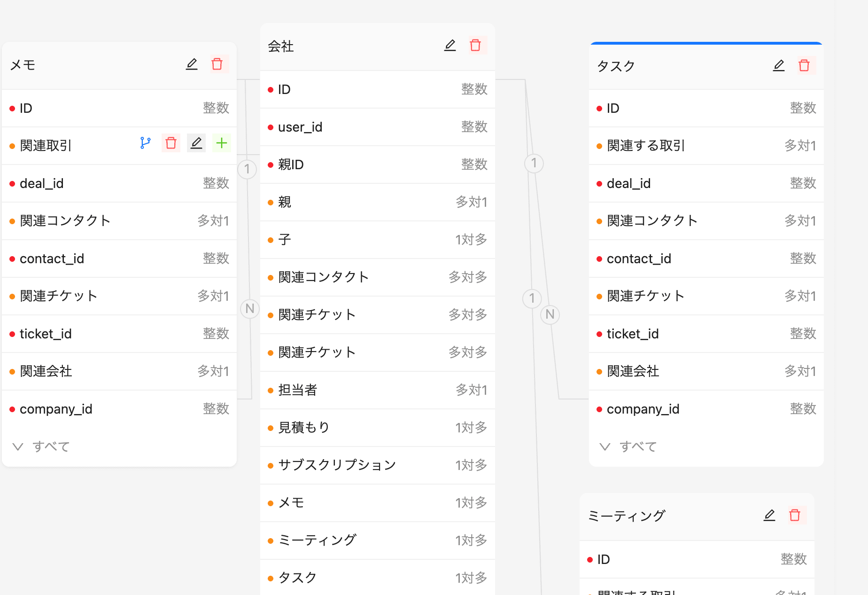868x595 pixels.
Task: Click the N relation marker near タスク
Action: 550,314
